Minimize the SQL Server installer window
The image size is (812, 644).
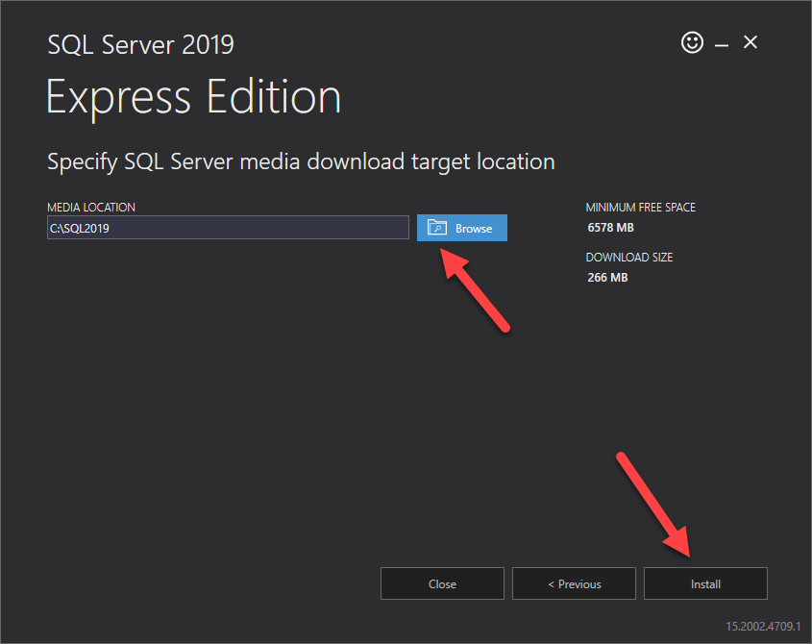tap(722, 45)
